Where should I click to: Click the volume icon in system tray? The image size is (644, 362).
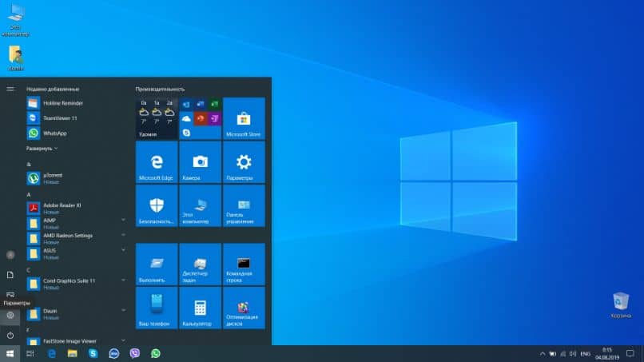pyautogui.click(x=573, y=354)
